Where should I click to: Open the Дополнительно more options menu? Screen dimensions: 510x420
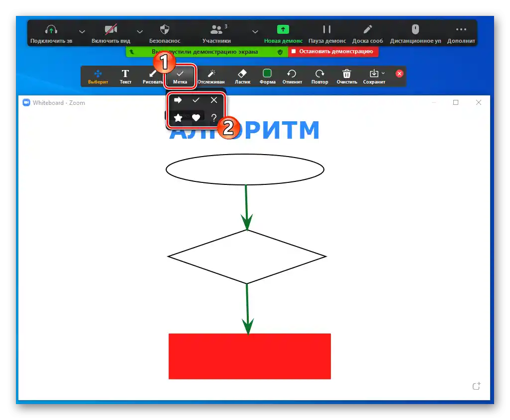pos(460,31)
